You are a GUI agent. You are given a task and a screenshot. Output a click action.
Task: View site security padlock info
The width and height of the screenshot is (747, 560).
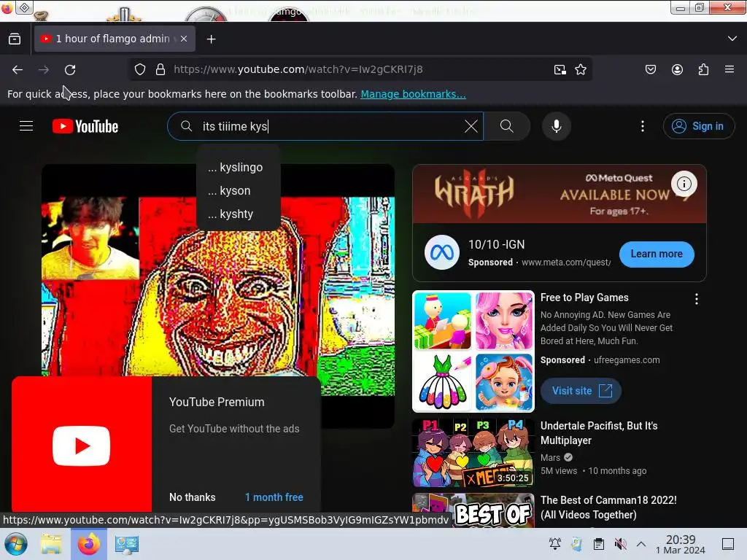pyautogui.click(x=160, y=69)
